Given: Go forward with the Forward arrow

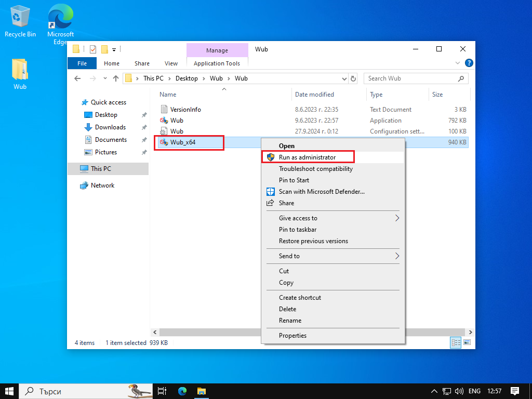Looking at the screenshot, I should pos(92,78).
